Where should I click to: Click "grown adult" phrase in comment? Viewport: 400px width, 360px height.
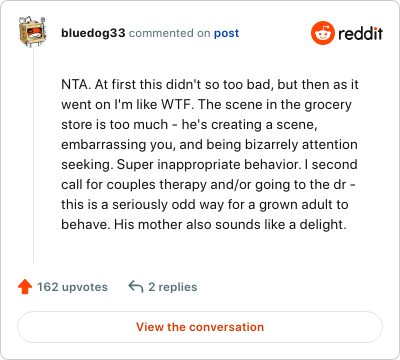point(291,205)
